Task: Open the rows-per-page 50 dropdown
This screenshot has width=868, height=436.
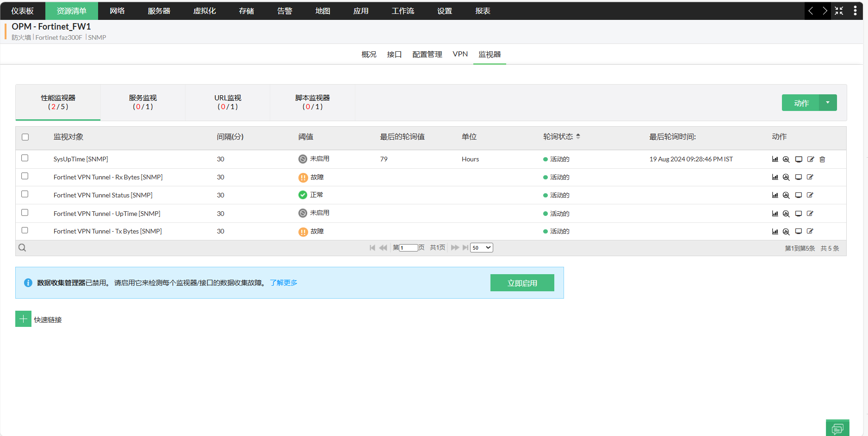Action: tap(482, 248)
